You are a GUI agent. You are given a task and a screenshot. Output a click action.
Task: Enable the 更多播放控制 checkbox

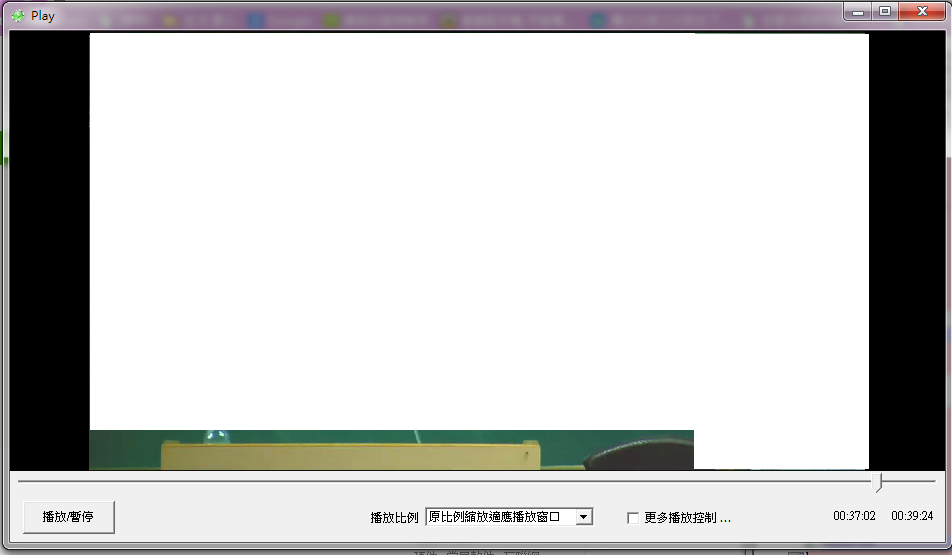[633, 518]
